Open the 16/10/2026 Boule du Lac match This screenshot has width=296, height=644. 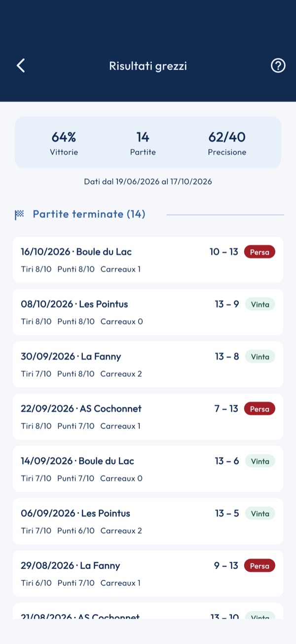point(148,260)
